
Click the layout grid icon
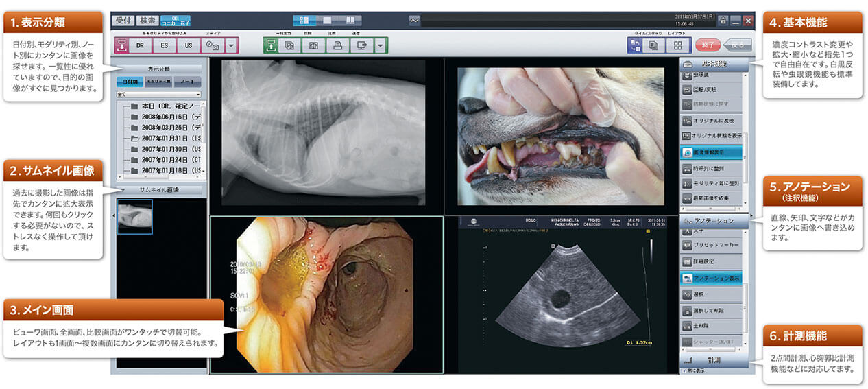pyautogui.click(x=678, y=45)
